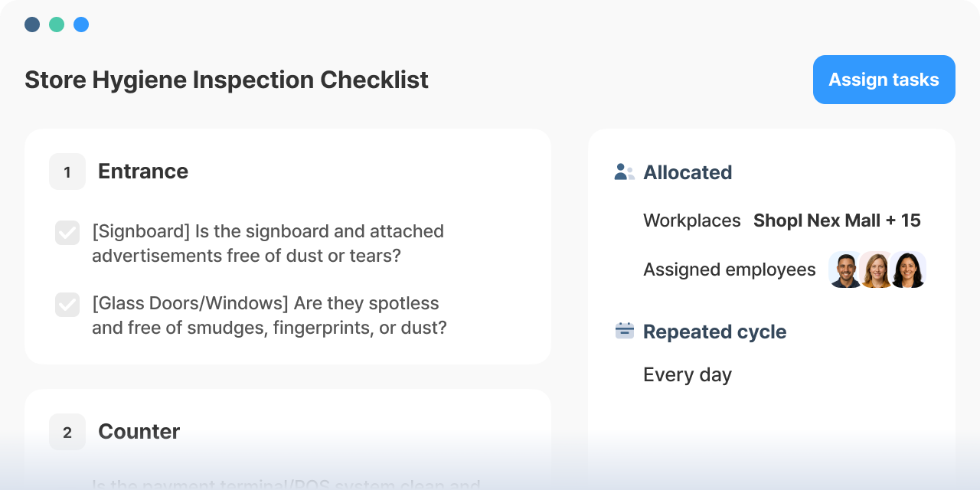This screenshot has height=490, width=980.
Task: Click the Assign tasks button
Action: [x=884, y=80]
